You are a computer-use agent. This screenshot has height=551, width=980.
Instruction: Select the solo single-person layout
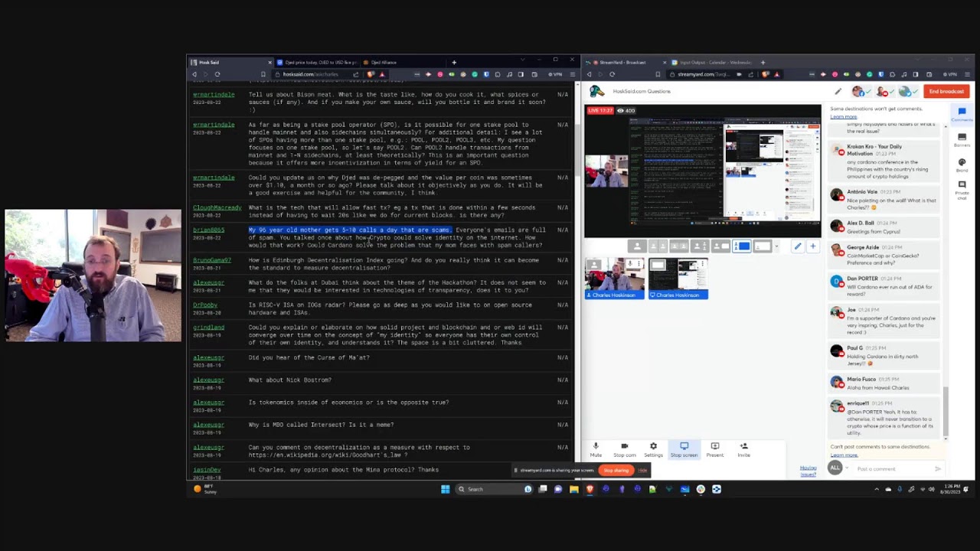pos(637,246)
